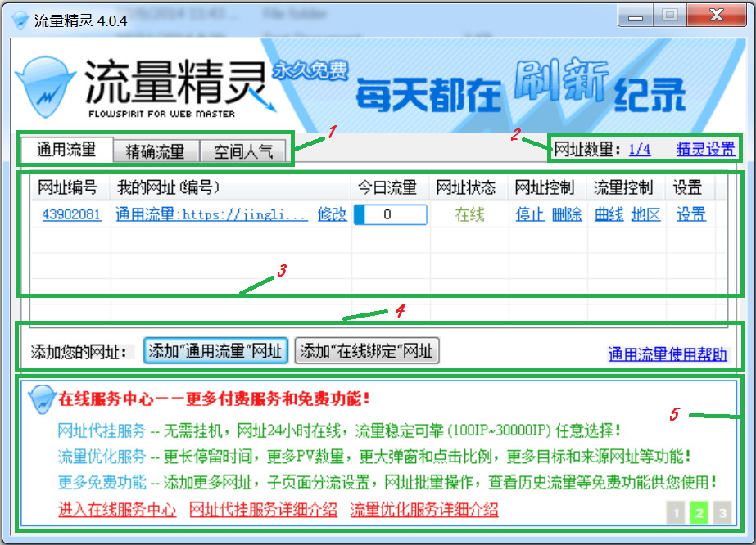
Task: Open the 曲线 traffic curve view
Action: point(608,214)
